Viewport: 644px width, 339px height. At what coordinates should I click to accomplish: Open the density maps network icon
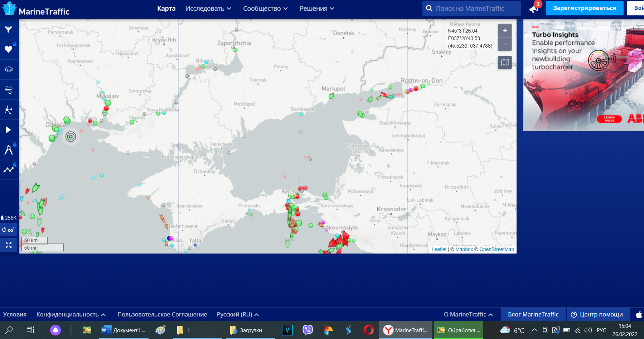[9, 110]
